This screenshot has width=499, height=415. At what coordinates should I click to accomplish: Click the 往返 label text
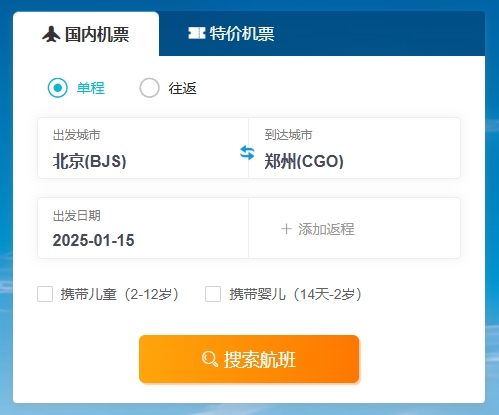[x=182, y=88]
